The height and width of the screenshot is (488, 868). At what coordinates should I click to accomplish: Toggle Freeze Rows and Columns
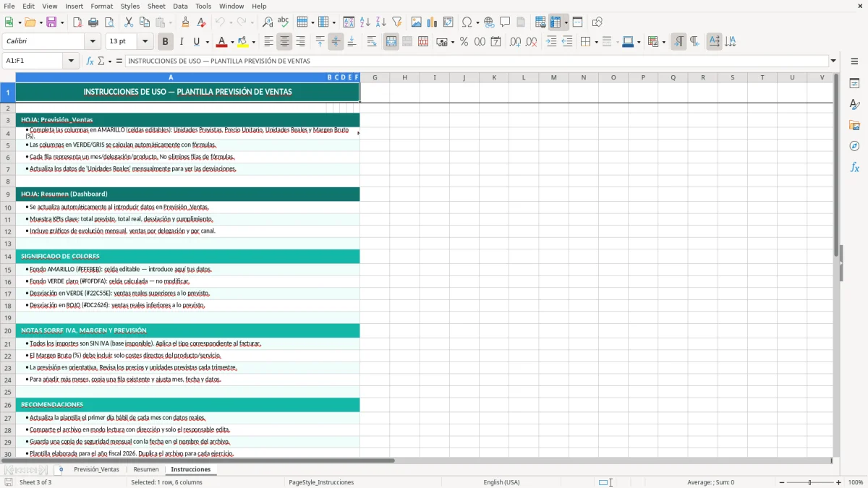pos(556,22)
